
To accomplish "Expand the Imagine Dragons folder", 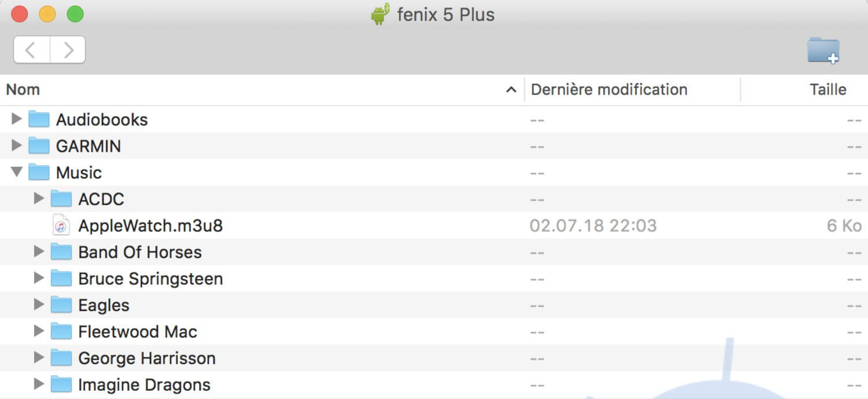I will coord(39,384).
